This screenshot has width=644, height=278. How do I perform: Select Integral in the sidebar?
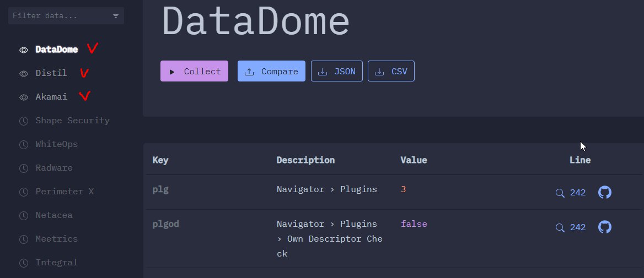coord(57,263)
